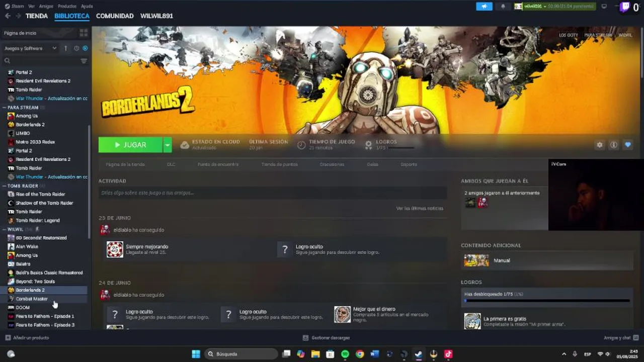Open the WILWIL891 profile tab
Viewport: 644px width, 362px height.
tap(156, 16)
